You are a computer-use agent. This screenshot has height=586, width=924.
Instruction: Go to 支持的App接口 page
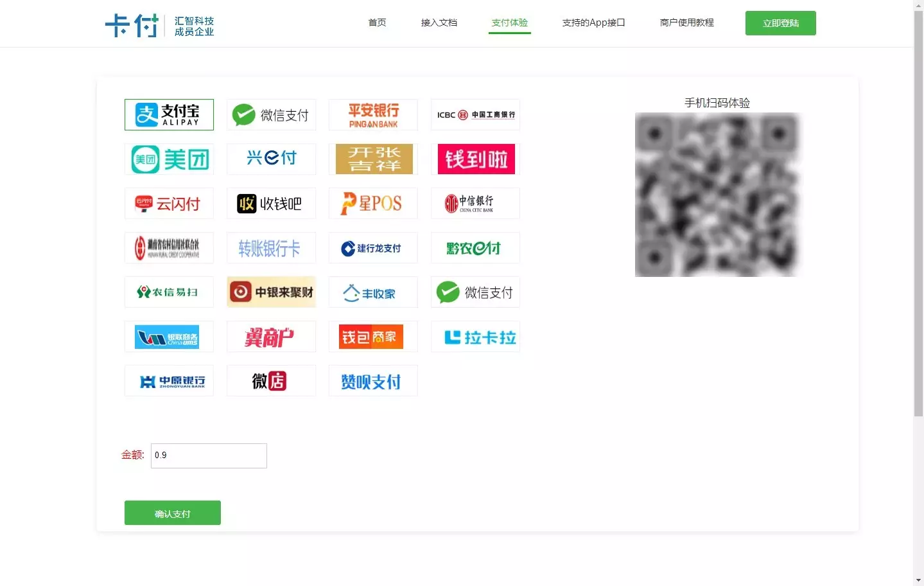point(593,22)
